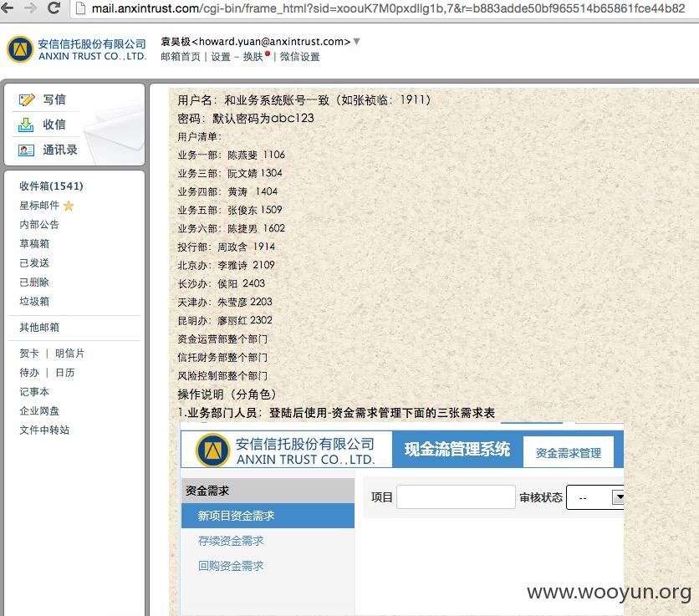Click the red dot next to 换肤
The width and height of the screenshot is (699, 616).
click(x=267, y=54)
